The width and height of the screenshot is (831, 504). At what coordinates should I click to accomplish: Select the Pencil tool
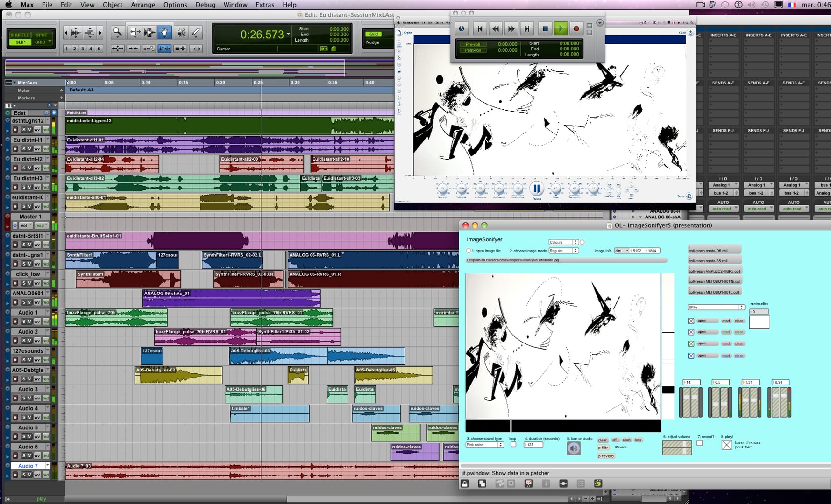(196, 32)
